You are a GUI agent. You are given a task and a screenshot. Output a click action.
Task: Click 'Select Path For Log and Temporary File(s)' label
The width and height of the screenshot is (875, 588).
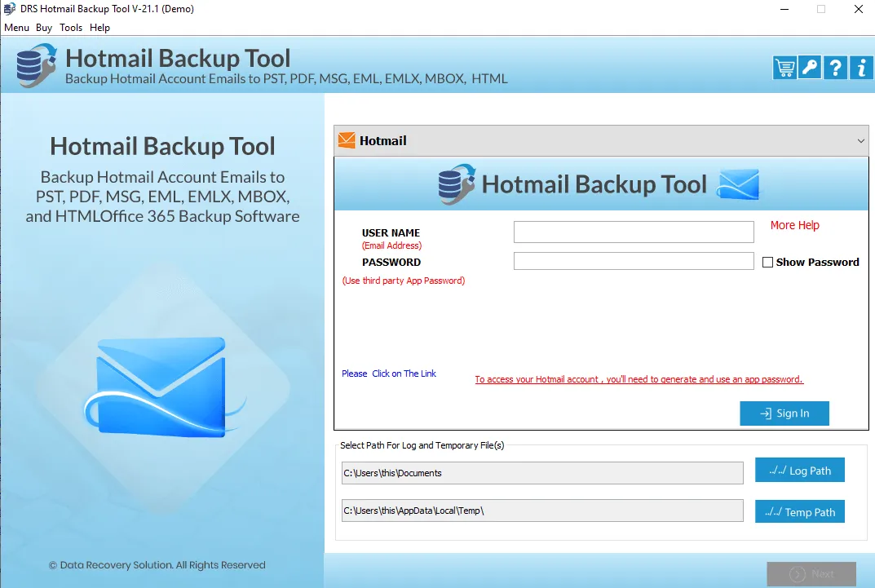pyautogui.click(x=422, y=445)
